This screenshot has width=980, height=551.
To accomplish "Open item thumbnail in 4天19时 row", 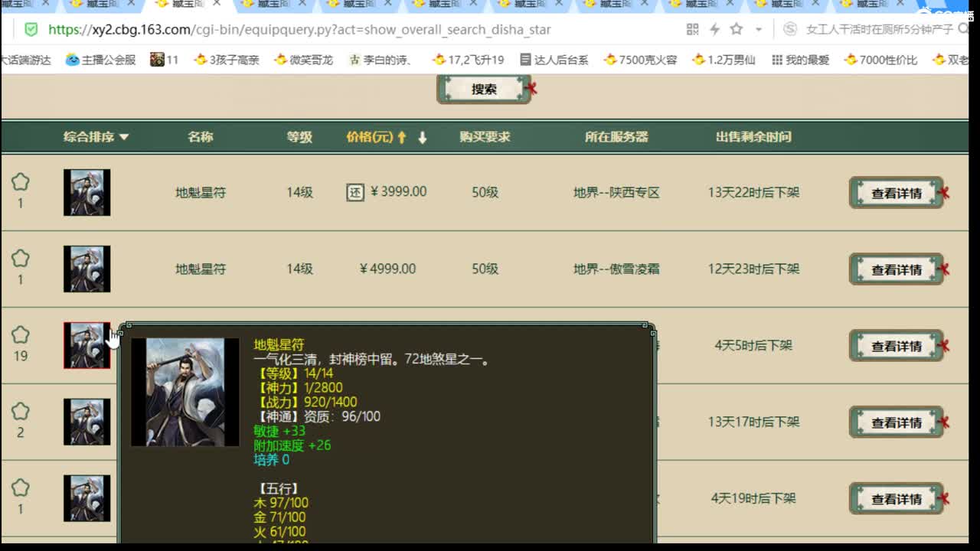I will (x=87, y=498).
